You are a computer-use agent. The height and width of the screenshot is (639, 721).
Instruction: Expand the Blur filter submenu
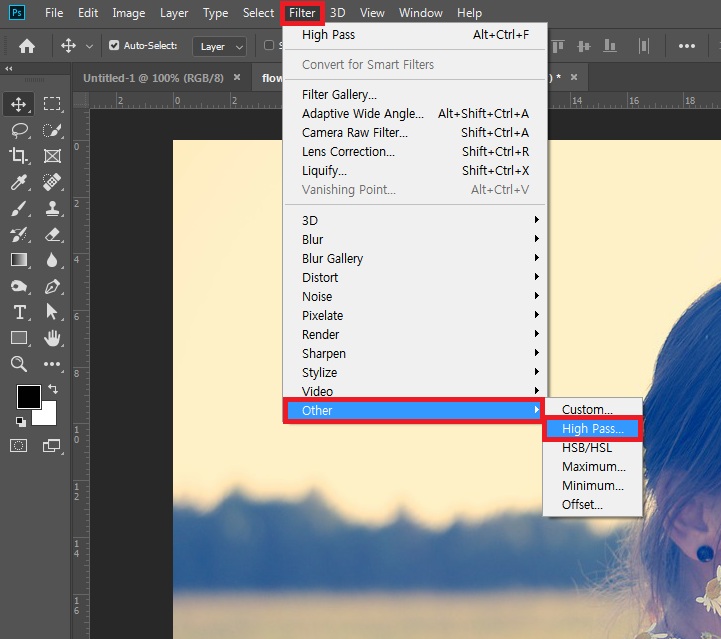pos(415,240)
